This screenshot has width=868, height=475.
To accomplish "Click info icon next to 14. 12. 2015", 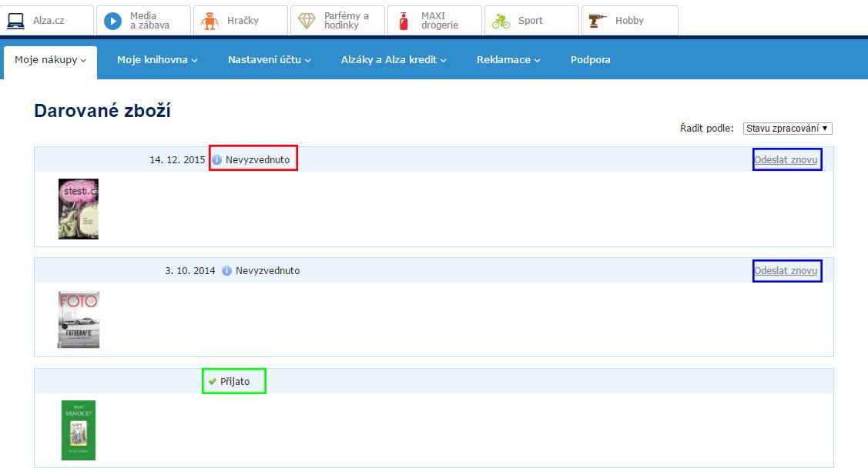I will tap(216, 160).
